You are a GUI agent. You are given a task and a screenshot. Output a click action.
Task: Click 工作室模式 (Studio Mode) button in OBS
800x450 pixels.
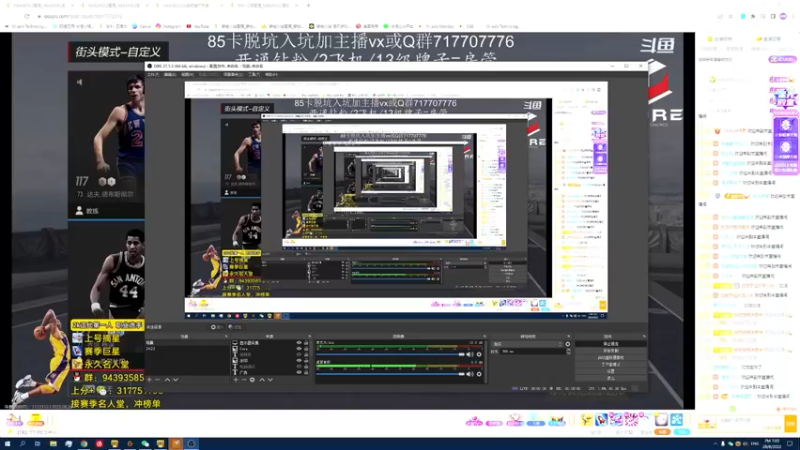click(611, 365)
